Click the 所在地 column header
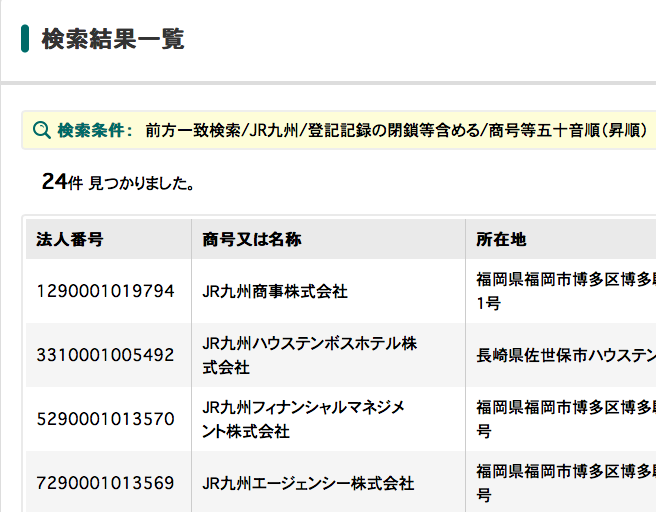Viewport: 656px width, 512px height. [561, 239]
